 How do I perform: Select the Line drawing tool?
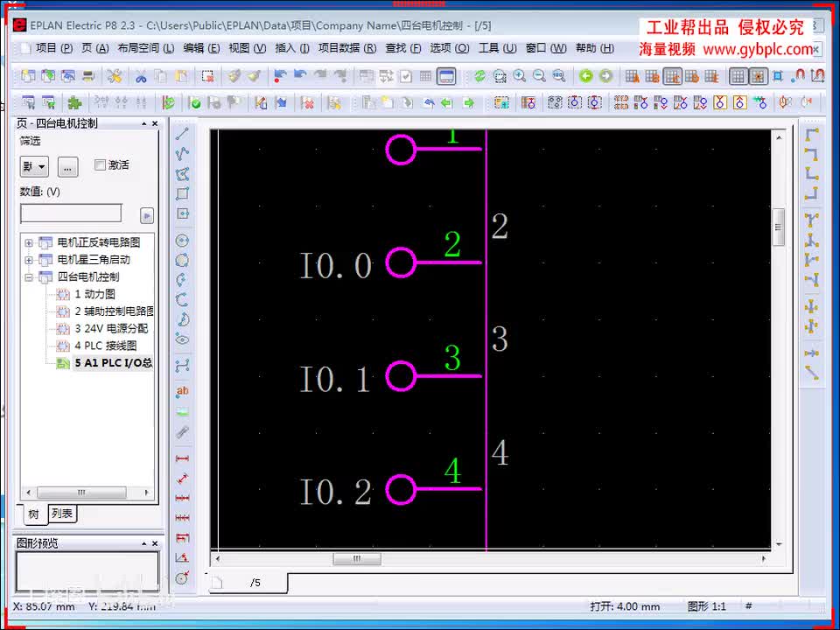[182, 134]
